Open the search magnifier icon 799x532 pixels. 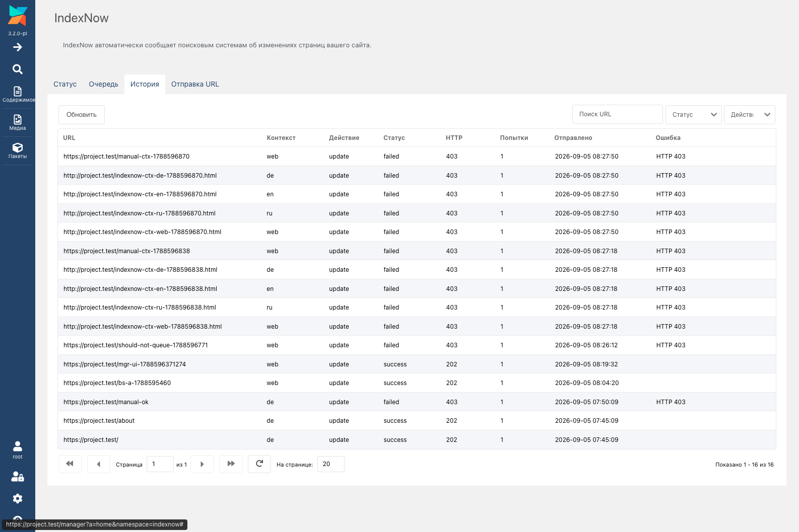coord(18,69)
